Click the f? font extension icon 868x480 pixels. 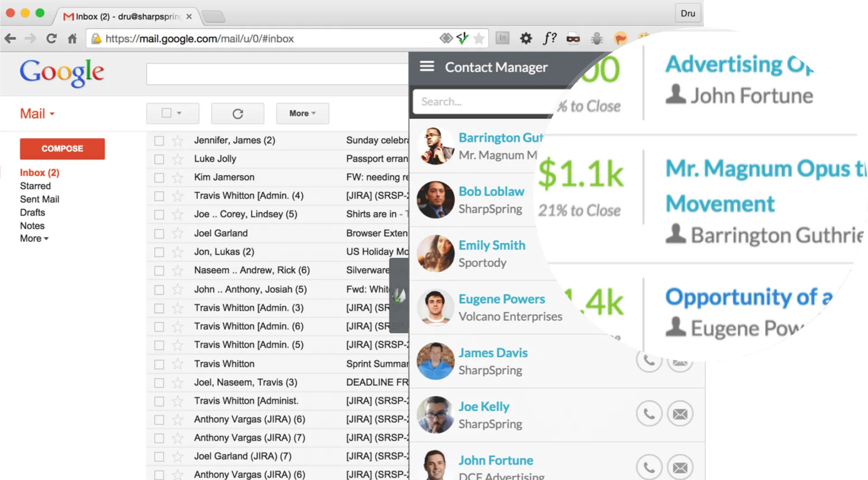point(549,38)
